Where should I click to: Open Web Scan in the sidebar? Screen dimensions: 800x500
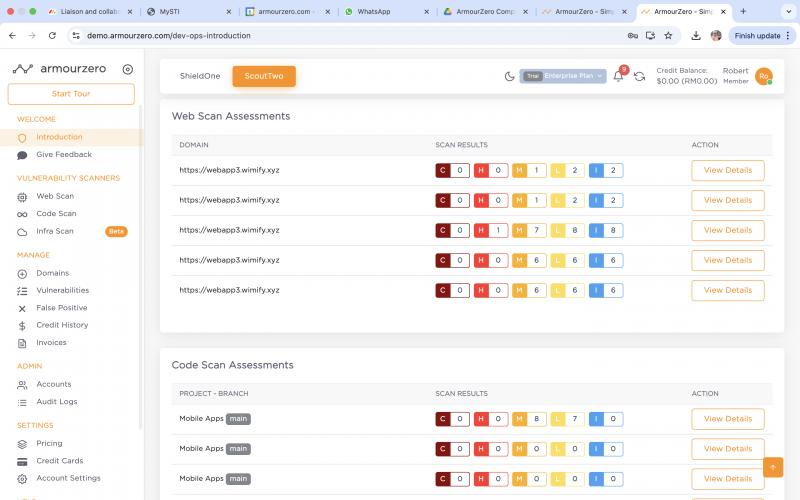point(55,196)
